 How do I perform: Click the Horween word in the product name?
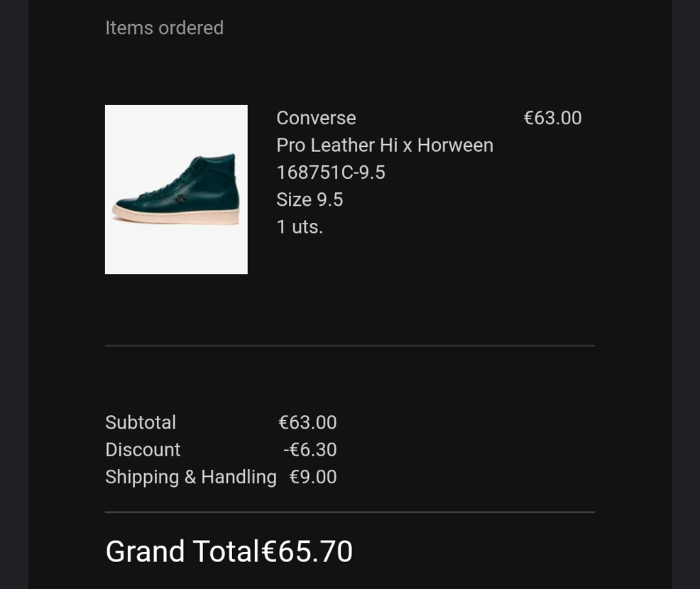[454, 145]
